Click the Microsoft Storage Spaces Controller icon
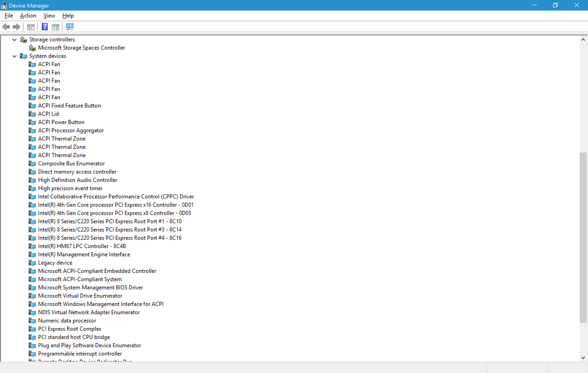Screen dimensions: 588x373 coord(32,48)
